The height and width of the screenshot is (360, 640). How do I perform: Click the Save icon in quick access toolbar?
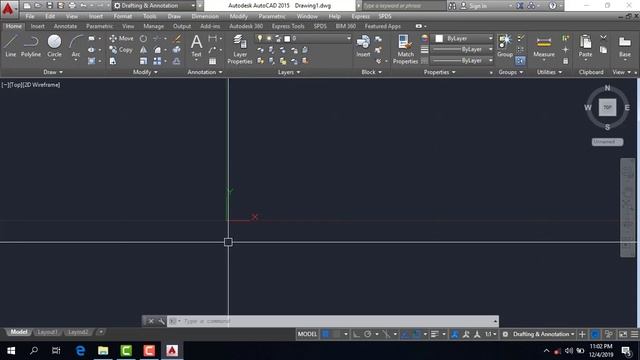click(x=49, y=6)
